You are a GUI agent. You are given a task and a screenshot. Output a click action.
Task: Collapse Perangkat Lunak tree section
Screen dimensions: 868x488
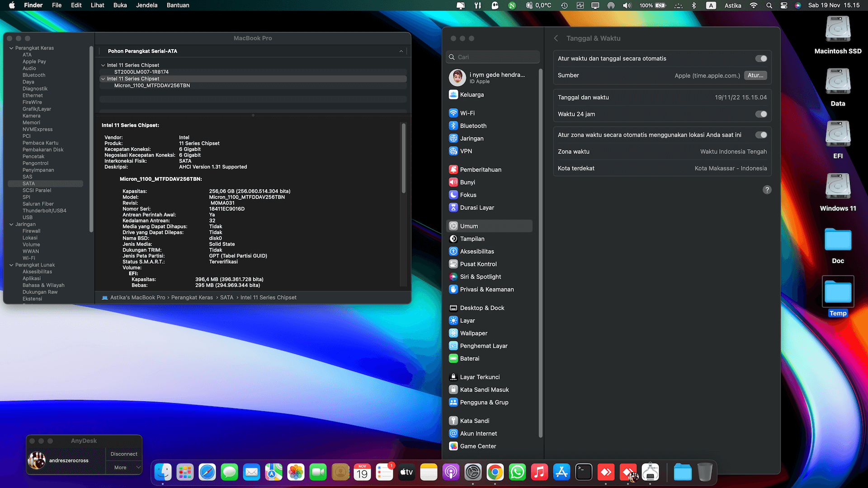[x=11, y=265]
